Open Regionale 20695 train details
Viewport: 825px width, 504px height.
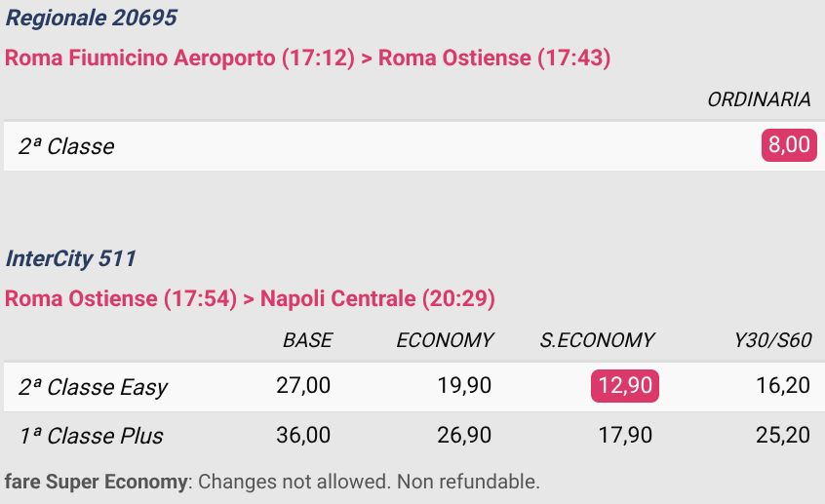point(91,18)
